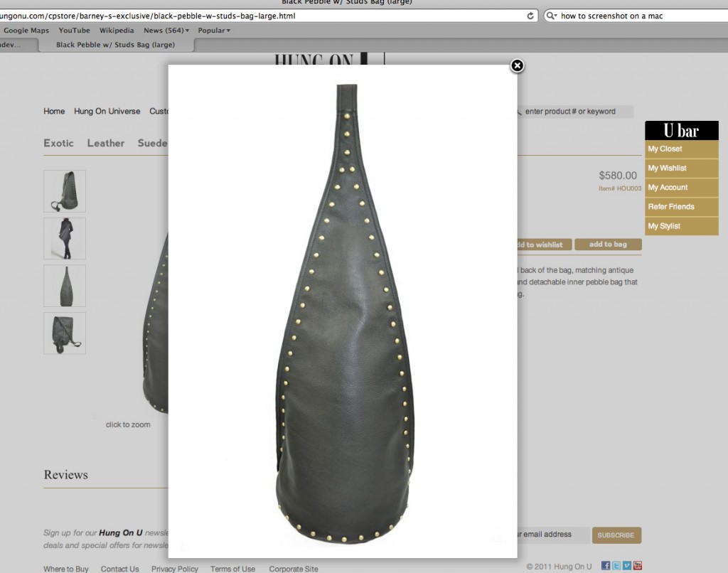Image resolution: width=728 pixels, height=573 pixels.
Task: Open the Vimeo icon in footer
Action: 627,566
